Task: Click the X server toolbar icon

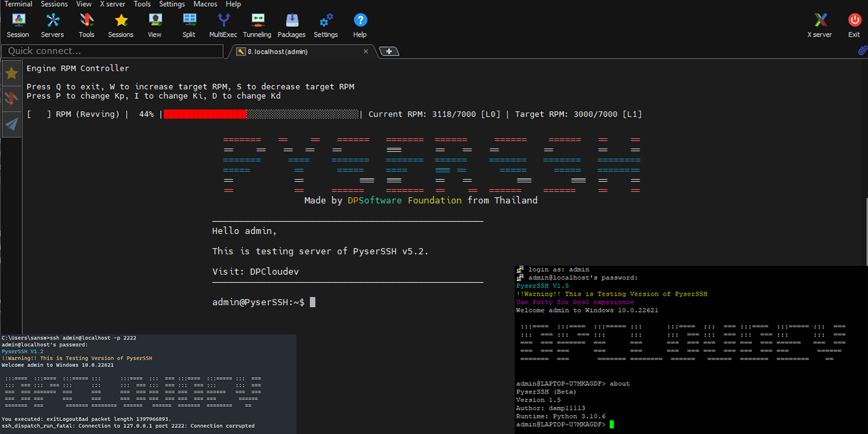Action: (819, 25)
